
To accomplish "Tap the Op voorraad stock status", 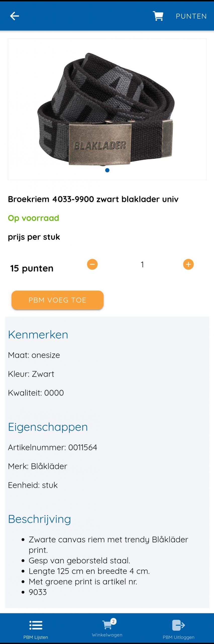I will [x=34, y=218].
